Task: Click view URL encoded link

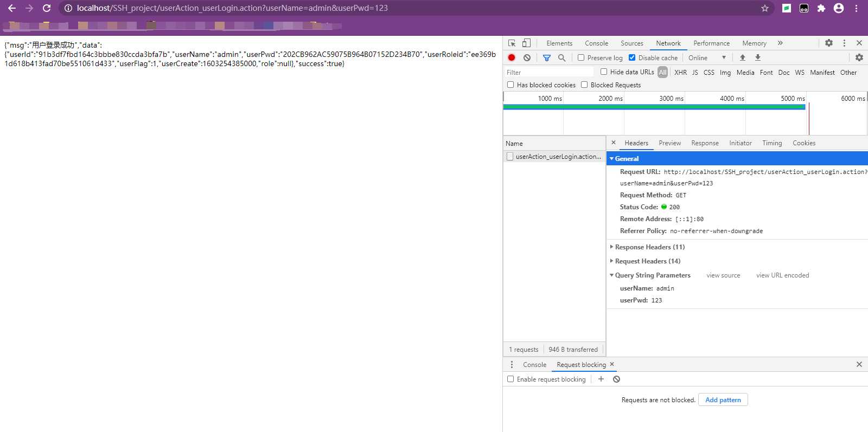Action: 782,275
